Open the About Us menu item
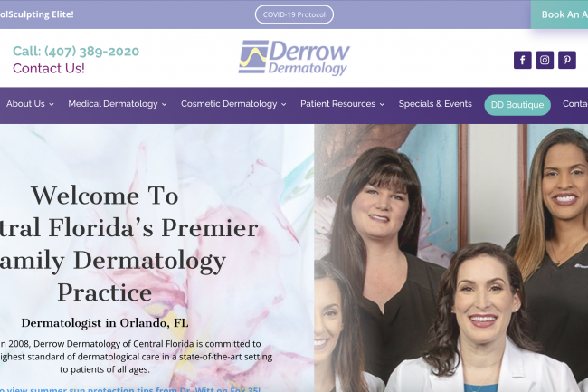This screenshot has height=392, width=588. pos(25,104)
